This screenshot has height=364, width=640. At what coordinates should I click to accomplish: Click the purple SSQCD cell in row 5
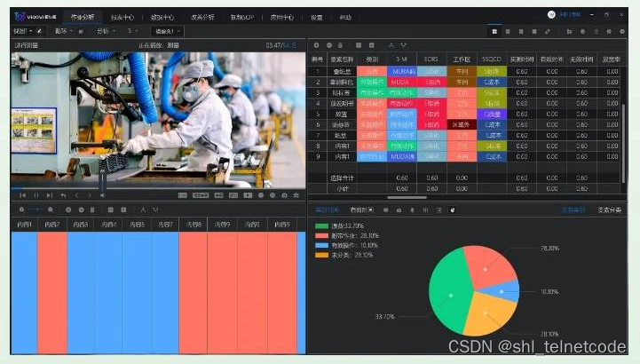click(x=492, y=114)
